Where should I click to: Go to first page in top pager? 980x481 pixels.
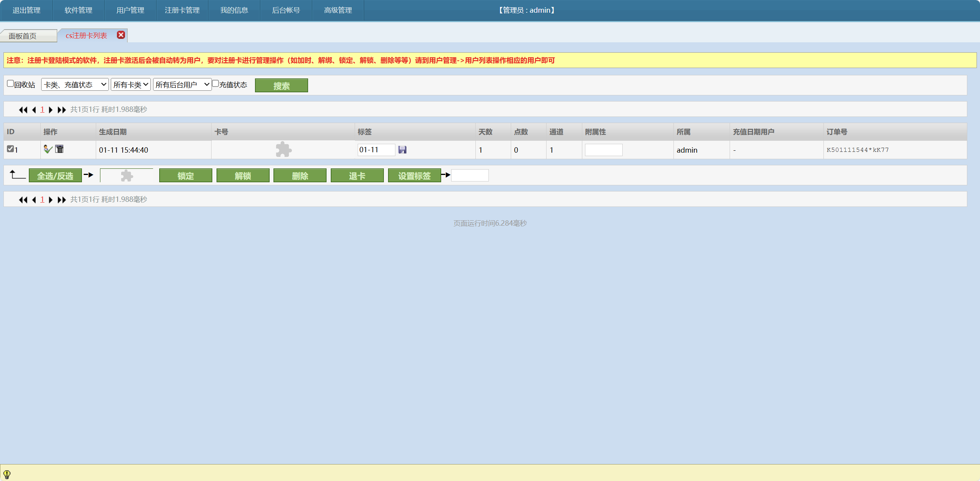click(23, 110)
